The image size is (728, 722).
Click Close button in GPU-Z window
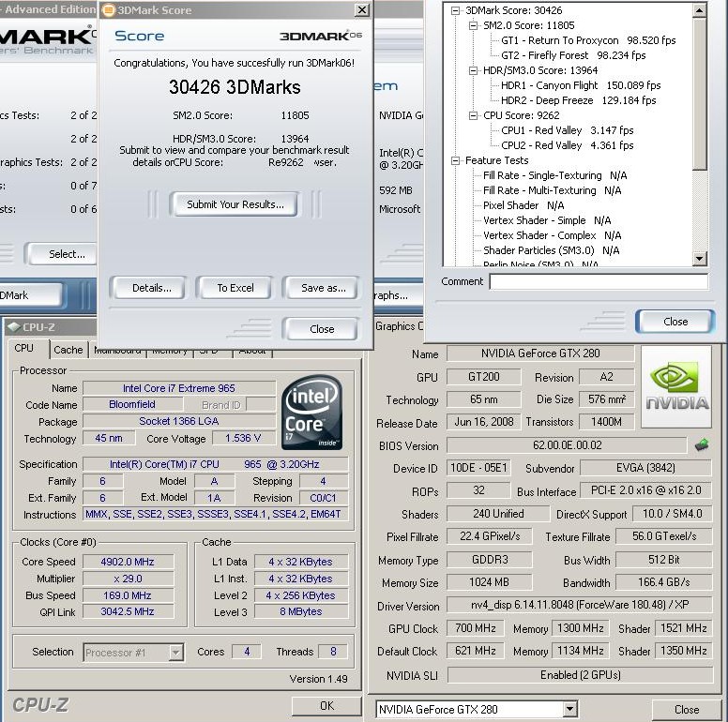coord(686,710)
